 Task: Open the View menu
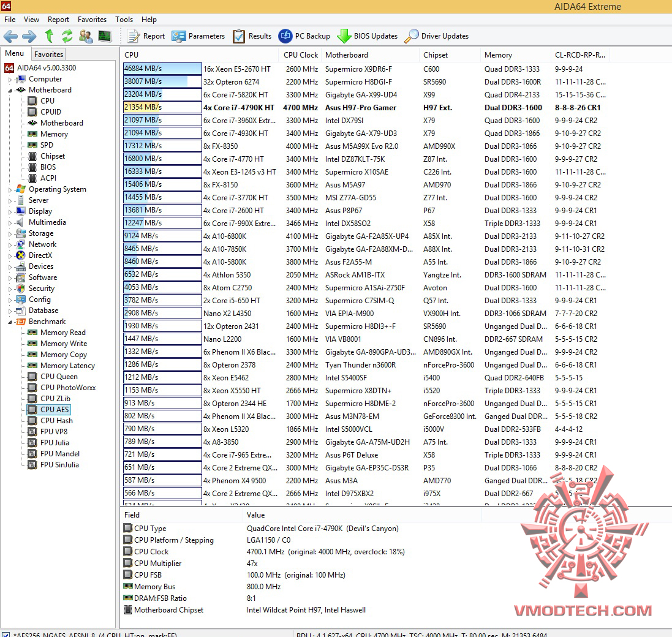[x=31, y=19]
